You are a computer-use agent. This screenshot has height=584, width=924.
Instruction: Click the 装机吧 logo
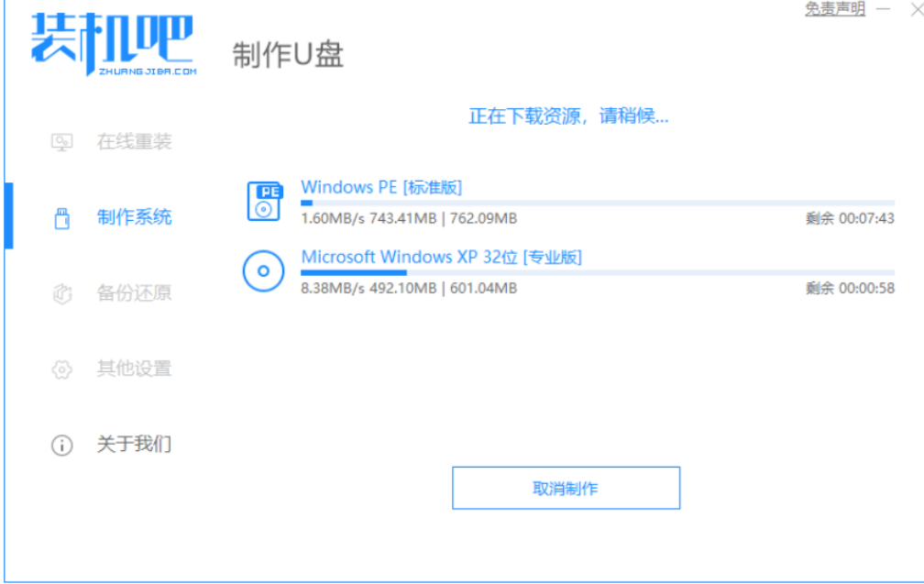click(x=113, y=44)
